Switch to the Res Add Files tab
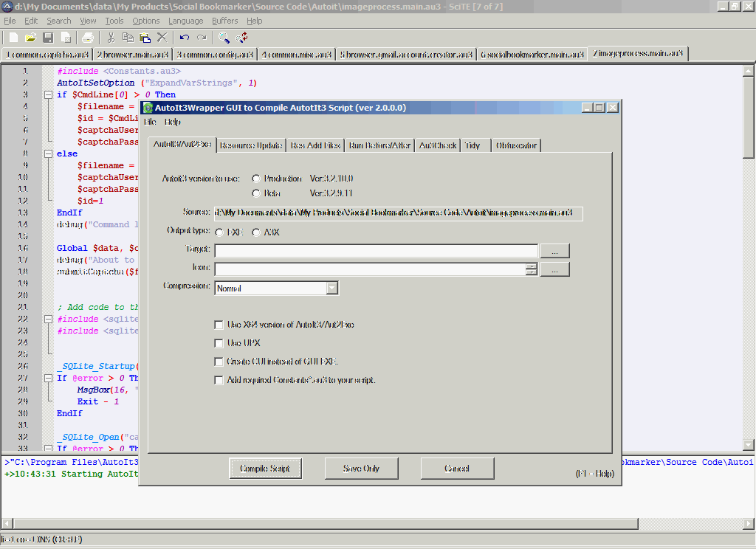The width and height of the screenshot is (756, 549). (315, 145)
